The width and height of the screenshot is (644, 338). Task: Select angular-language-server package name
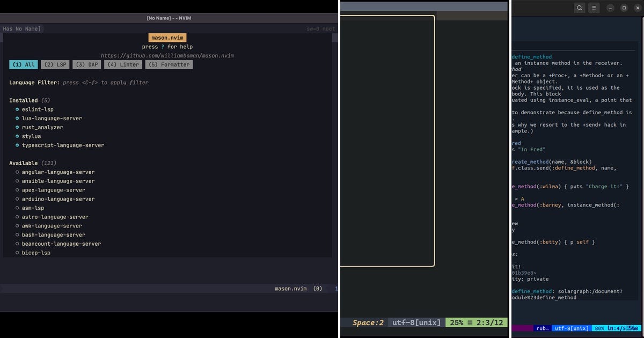(x=58, y=172)
